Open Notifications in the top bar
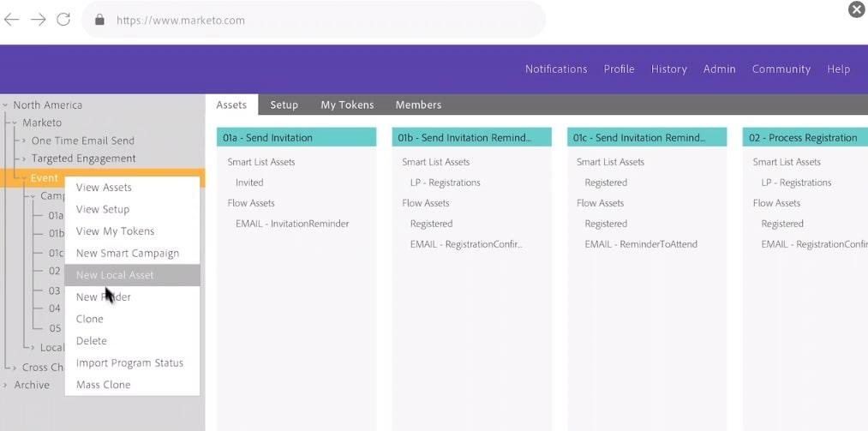 [x=556, y=69]
